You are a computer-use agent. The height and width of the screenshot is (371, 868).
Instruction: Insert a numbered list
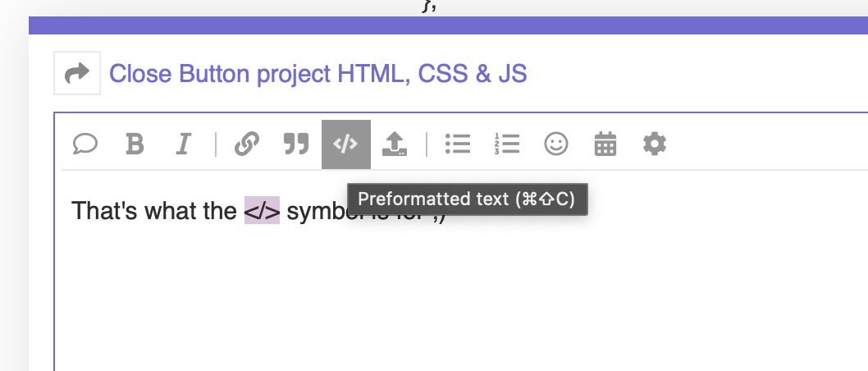click(507, 145)
